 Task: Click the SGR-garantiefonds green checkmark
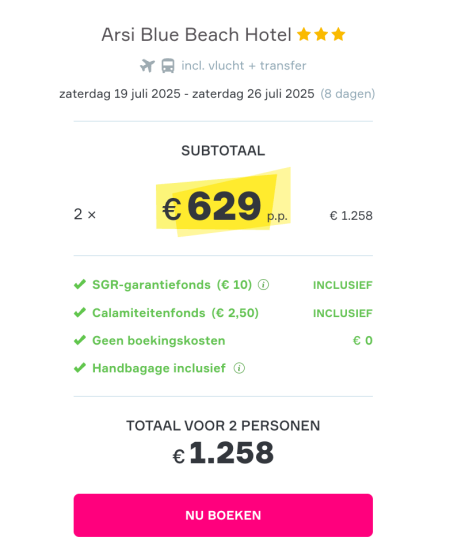tap(80, 284)
